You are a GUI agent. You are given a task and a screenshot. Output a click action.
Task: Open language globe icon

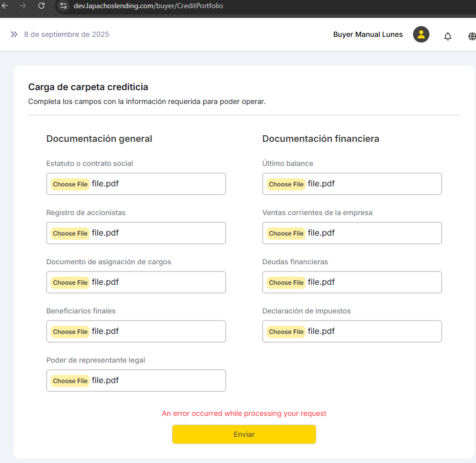point(471,36)
